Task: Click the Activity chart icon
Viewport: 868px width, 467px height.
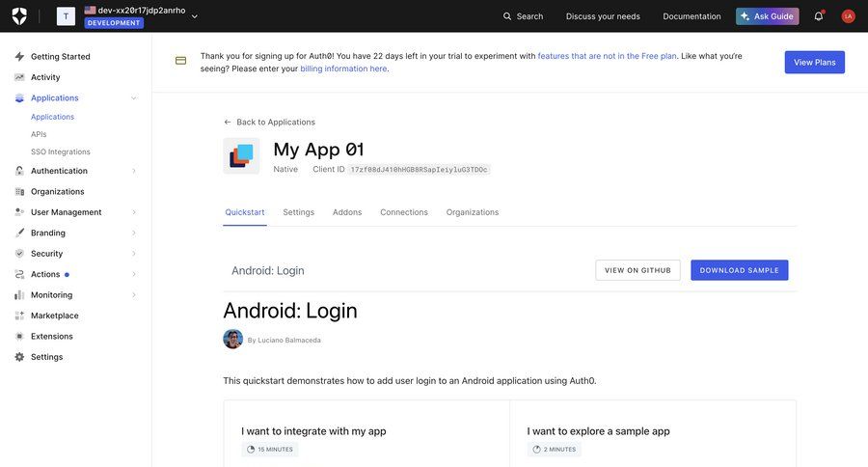Action: coord(19,77)
